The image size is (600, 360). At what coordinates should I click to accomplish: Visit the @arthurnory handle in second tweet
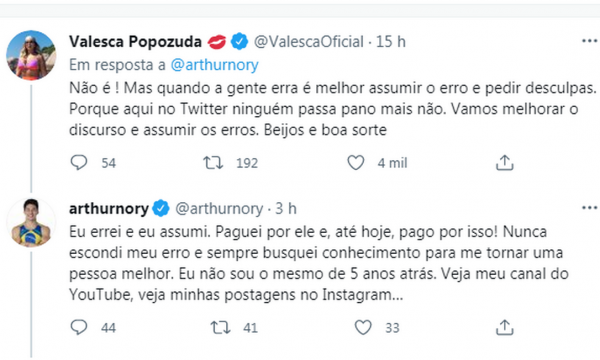click(219, 209)
